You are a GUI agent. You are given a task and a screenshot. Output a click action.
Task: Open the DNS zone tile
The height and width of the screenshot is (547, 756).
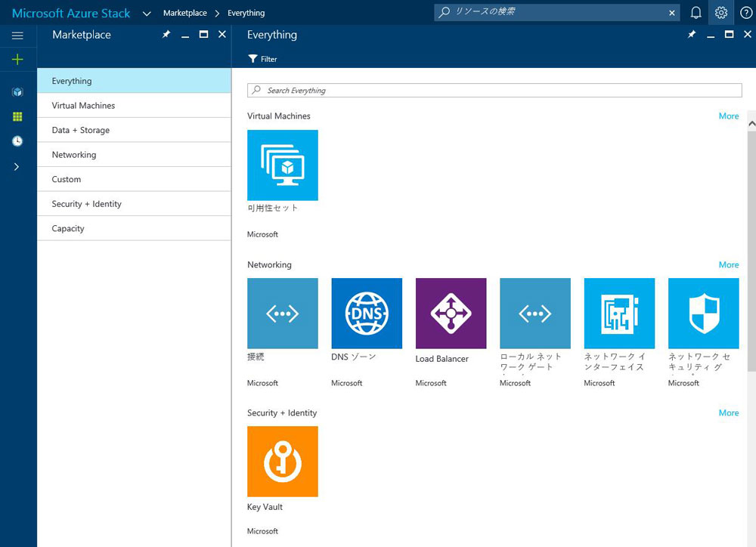point(367,314)
